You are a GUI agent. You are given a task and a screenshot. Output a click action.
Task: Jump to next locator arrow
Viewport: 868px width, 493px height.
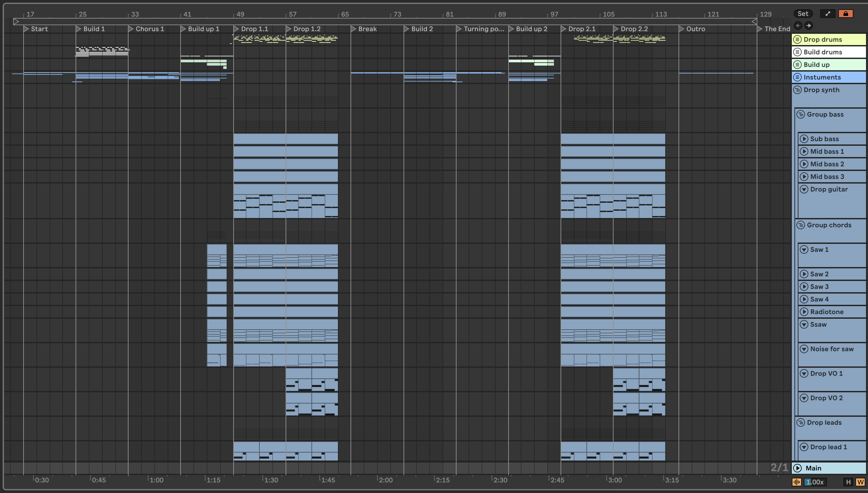[x=808, y=26]
